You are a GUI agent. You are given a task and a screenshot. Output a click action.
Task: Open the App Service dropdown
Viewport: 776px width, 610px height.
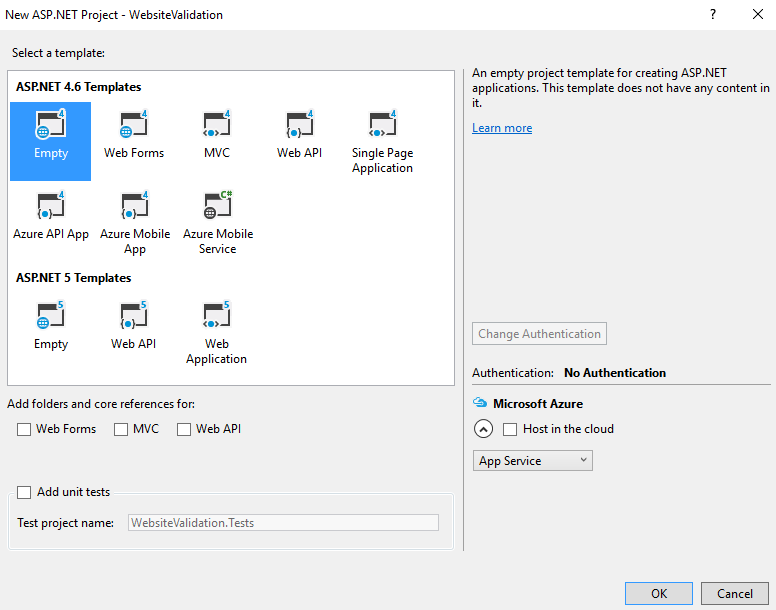[x=532, y=461]
